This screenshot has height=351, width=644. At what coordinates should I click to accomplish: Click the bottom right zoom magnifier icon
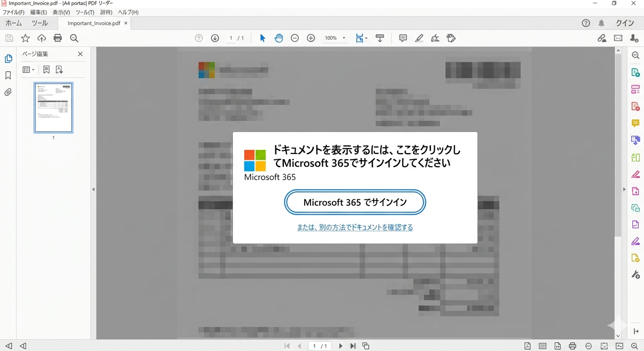point(634,346)
